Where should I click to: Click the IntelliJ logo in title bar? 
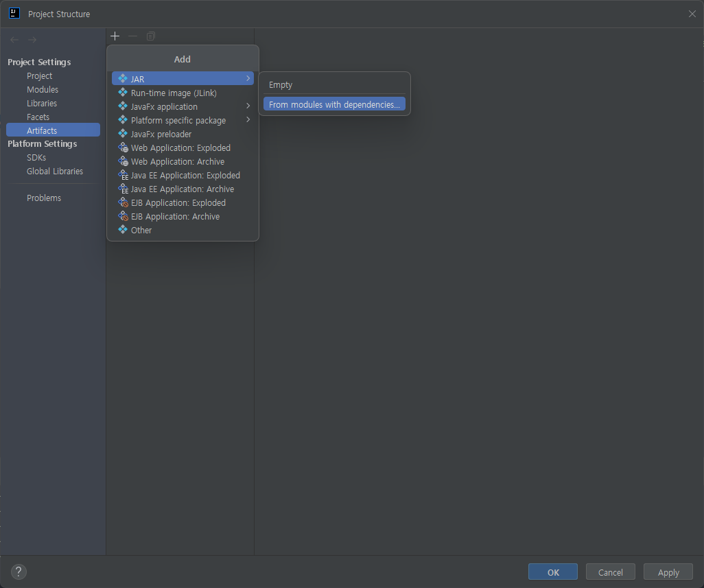tap(14, 14)
